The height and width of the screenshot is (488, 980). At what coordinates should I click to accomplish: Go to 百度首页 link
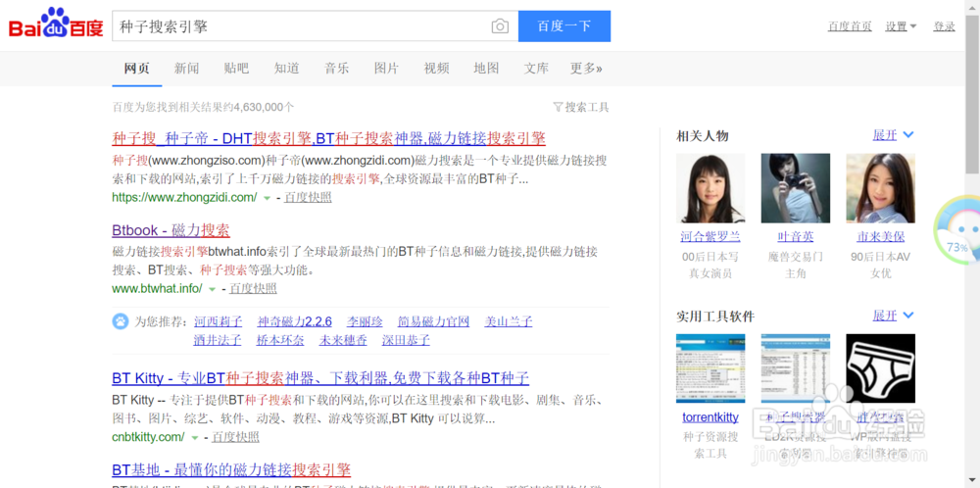850,26
